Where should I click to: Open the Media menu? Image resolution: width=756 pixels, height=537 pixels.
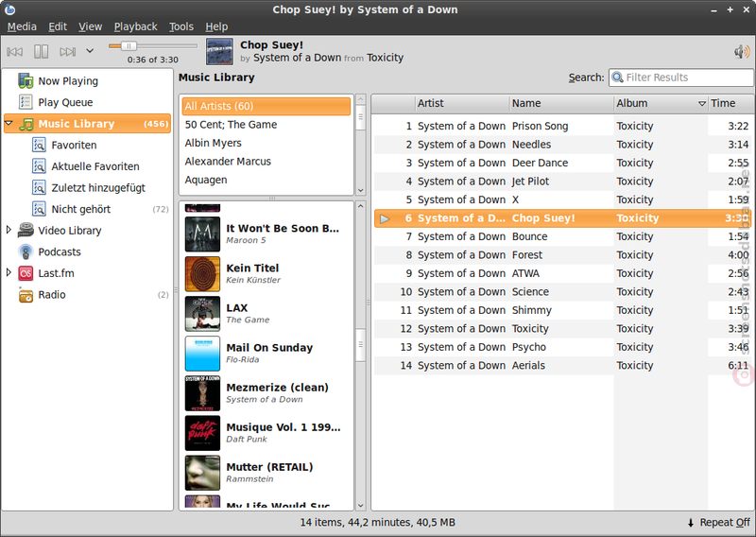22,26
